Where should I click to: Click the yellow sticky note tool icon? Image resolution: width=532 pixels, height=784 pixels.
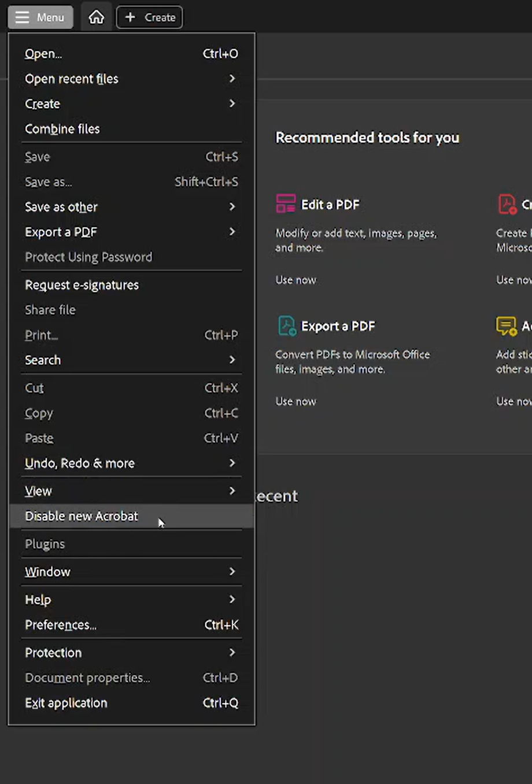tap(507, 326)
